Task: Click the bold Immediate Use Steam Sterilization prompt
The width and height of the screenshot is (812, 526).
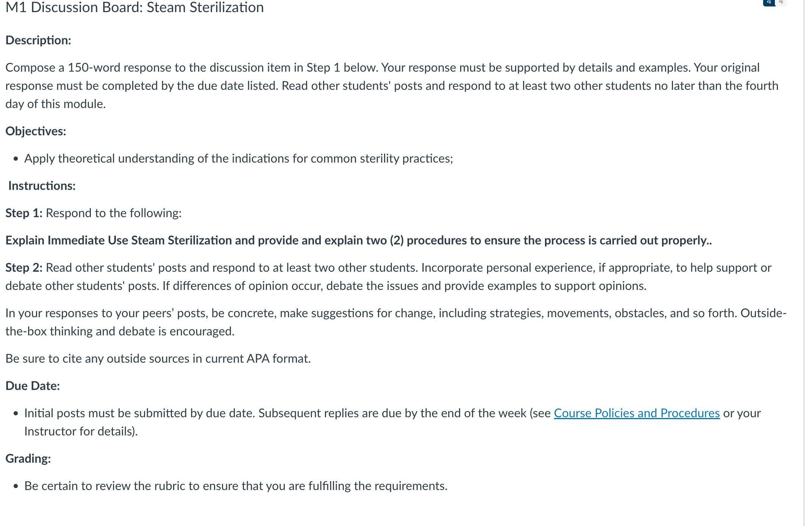Action: tap(359, 240)
